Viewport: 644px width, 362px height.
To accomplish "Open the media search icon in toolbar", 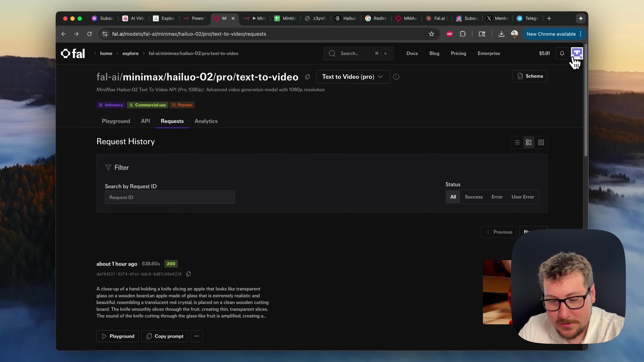I will click(x=482, y=34).
